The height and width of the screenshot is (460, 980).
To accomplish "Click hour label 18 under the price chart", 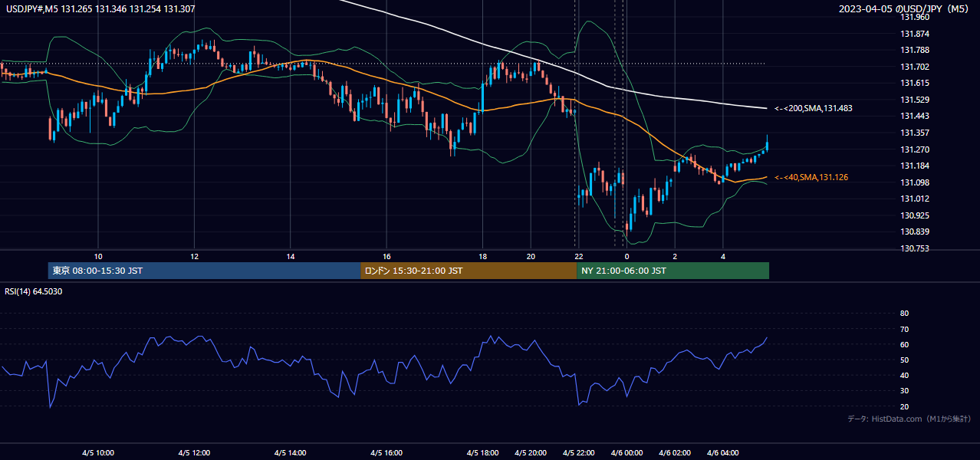I will click(x=482, y=256).
